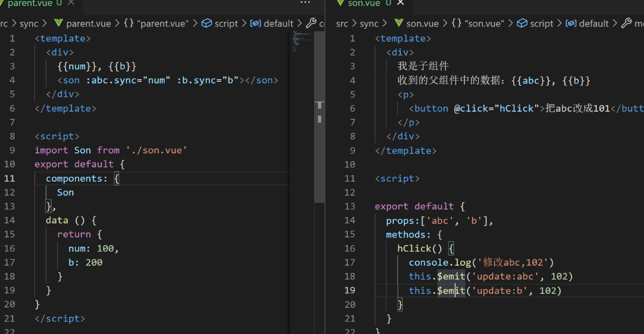The image size is (644, 334).
Task: Click line number 4 in parent.vue
Action: tap(12, 80)
